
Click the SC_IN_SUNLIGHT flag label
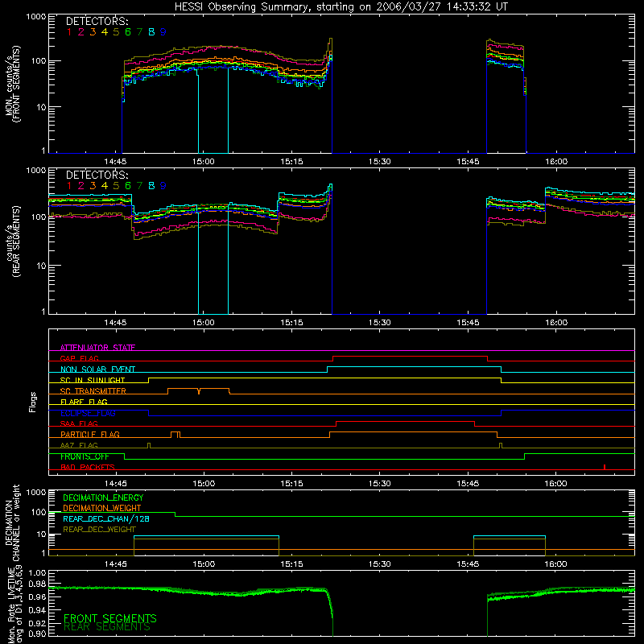coord(93,380)
